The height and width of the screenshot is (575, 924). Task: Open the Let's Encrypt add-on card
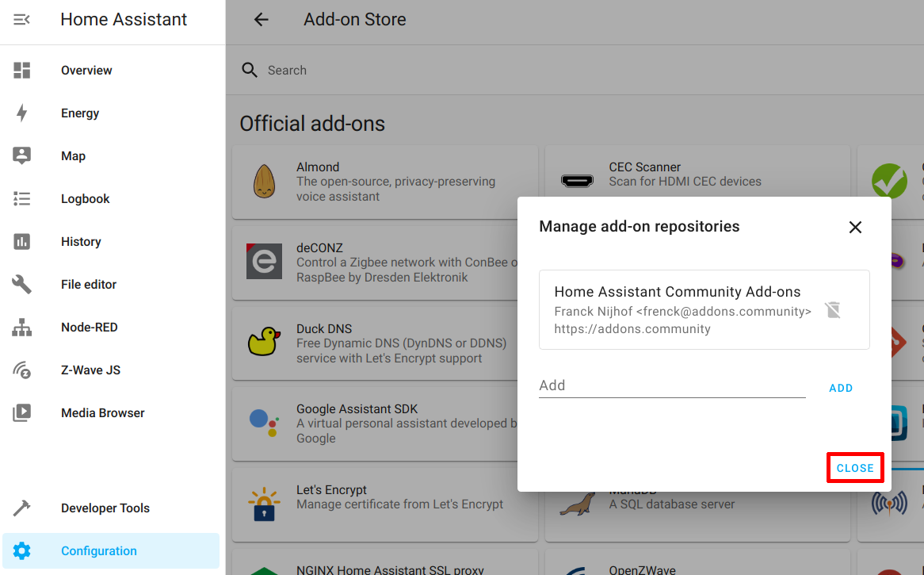[x=385, y=504]
